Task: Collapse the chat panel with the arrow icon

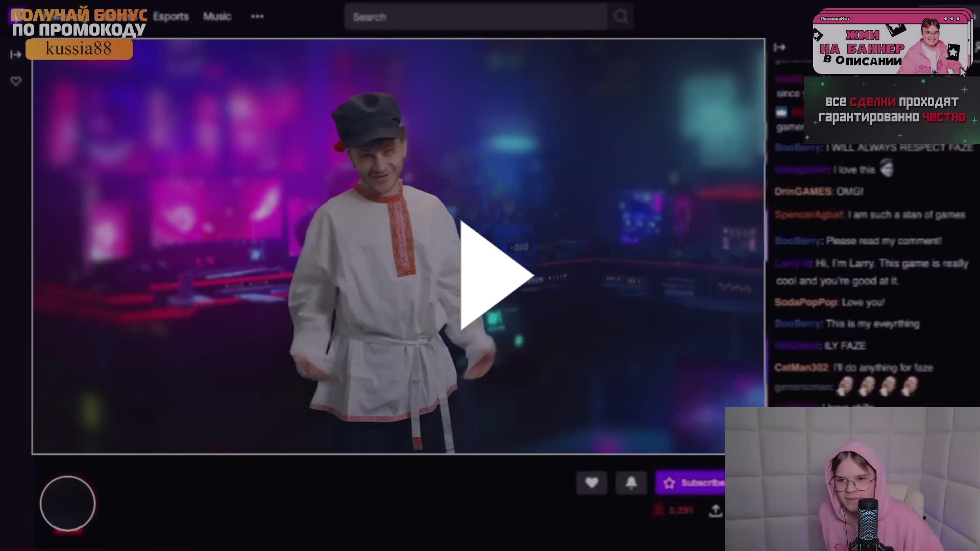Action: (780, 47)
